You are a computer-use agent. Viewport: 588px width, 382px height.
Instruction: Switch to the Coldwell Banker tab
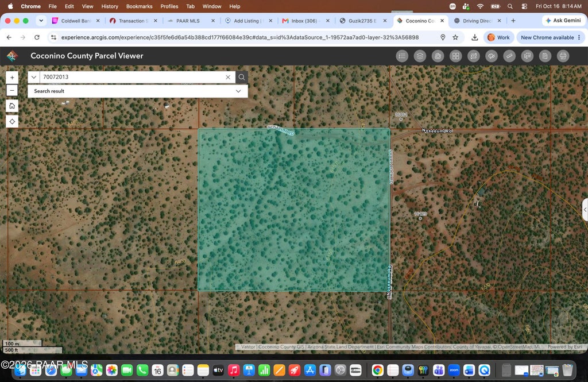[x=76, y=21]
